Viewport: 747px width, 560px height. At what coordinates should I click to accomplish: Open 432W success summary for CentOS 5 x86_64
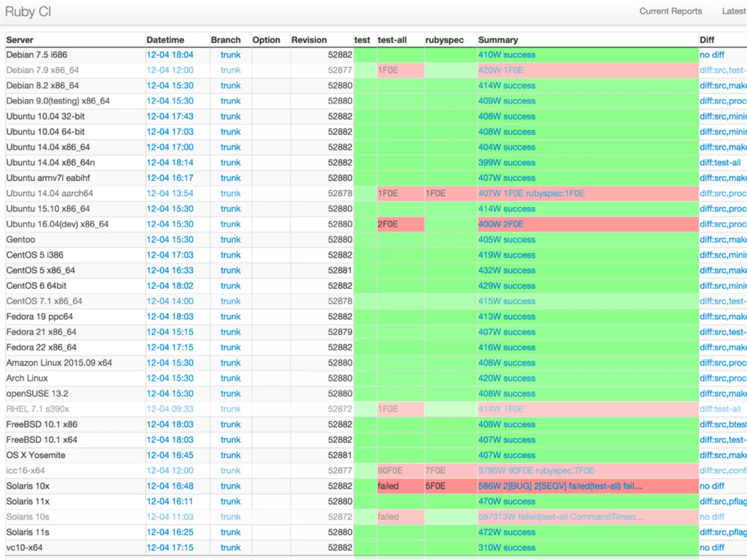pyautogui.click(x=507, y=271)
